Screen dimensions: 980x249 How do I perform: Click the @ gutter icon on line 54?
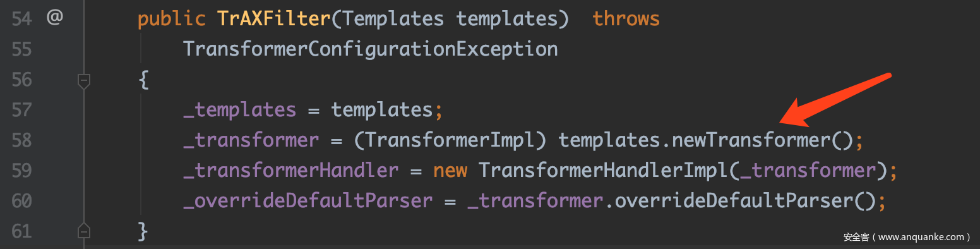click(x=55, y=18)
